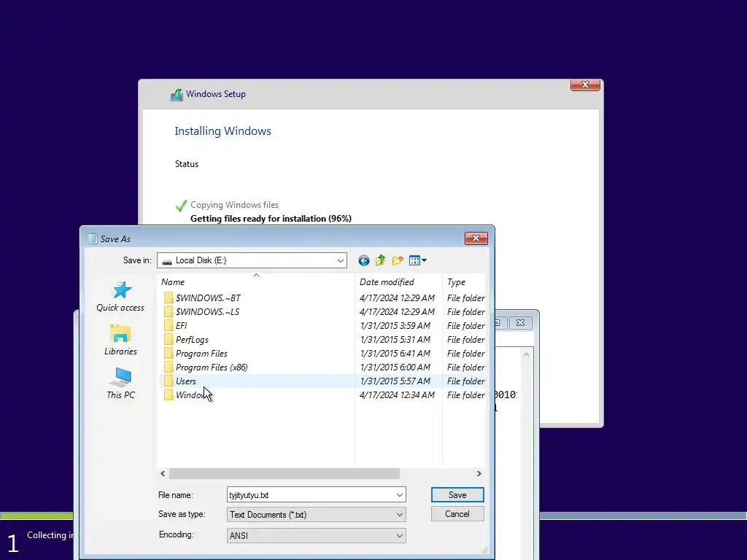Open Quick access in the sidebar

click(120, 297)
